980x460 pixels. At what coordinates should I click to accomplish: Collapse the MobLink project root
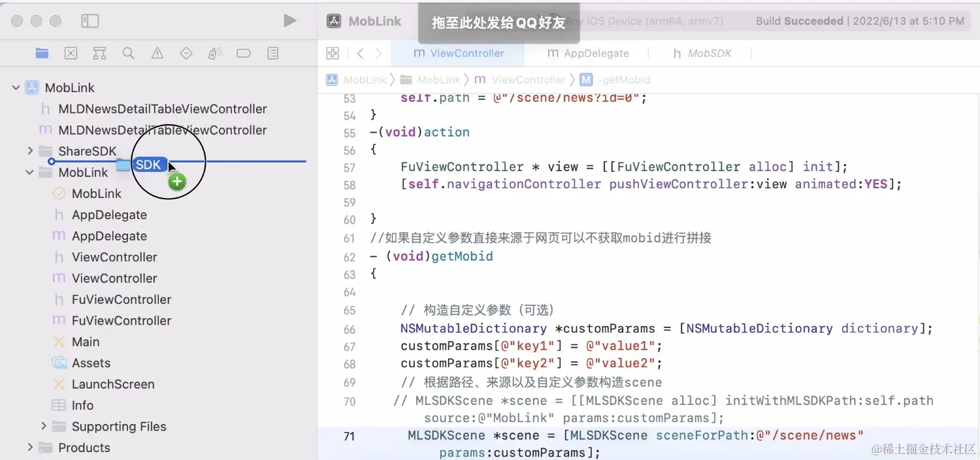tap(16, 88)
